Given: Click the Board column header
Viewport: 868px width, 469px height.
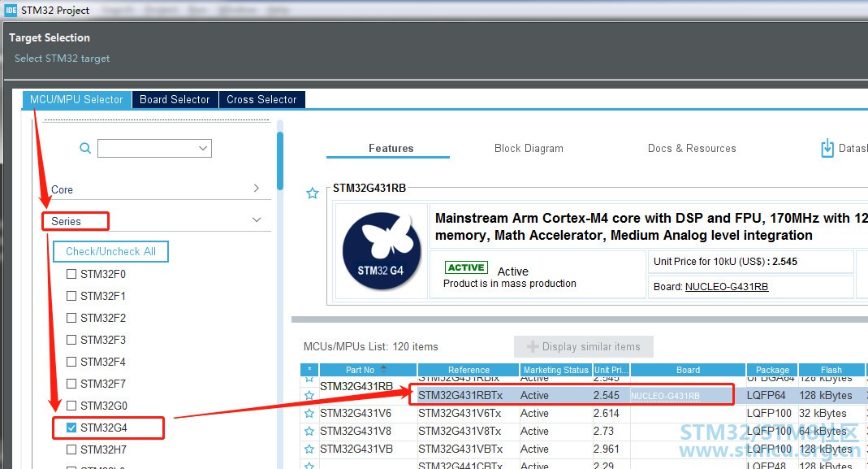Looking at the screenshot, I should [688, 370].
